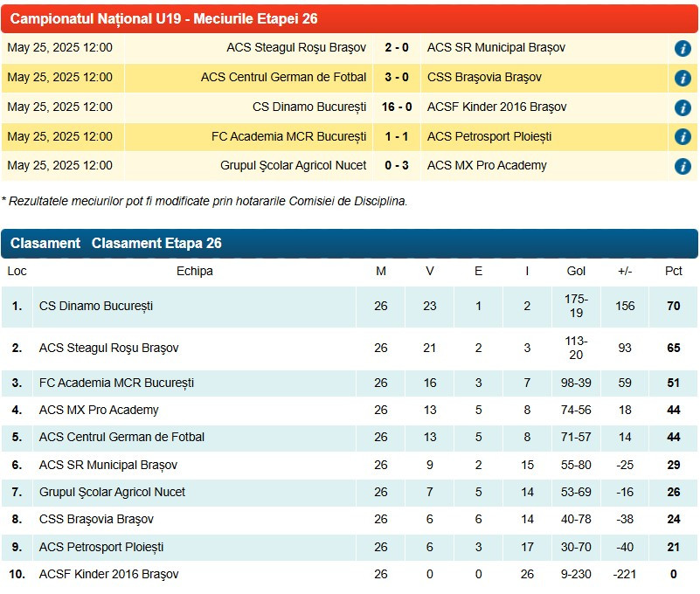This screenshot has width=700, height=594.
Task: Click the 1 - 1 match score
Action: [397, 137]
